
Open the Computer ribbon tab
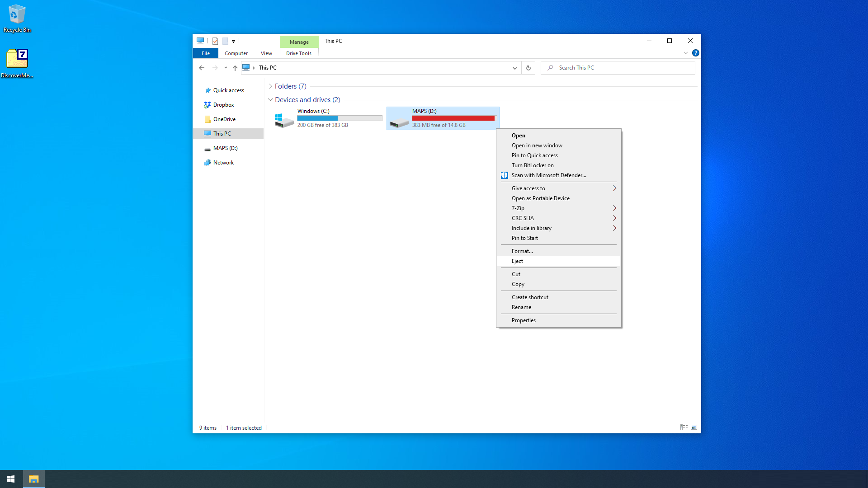tap(236, 53)
